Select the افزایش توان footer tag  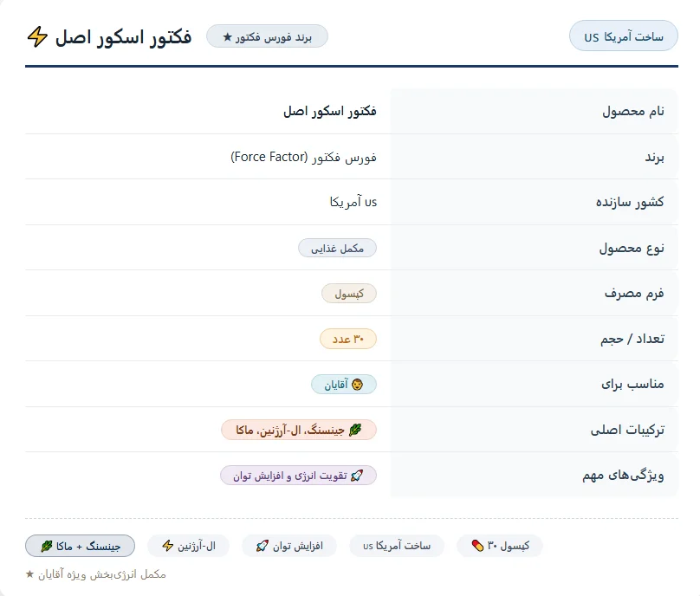click(289, 546)
